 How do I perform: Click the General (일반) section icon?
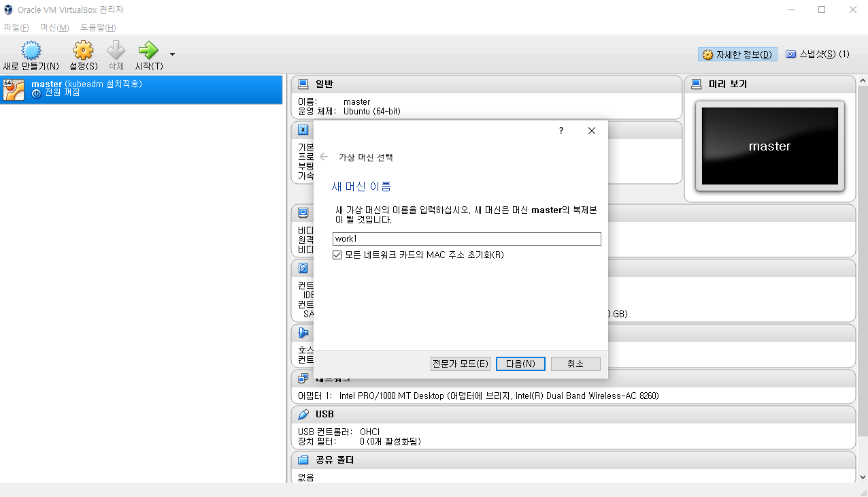pyautogui.click(x=303, y=84)
